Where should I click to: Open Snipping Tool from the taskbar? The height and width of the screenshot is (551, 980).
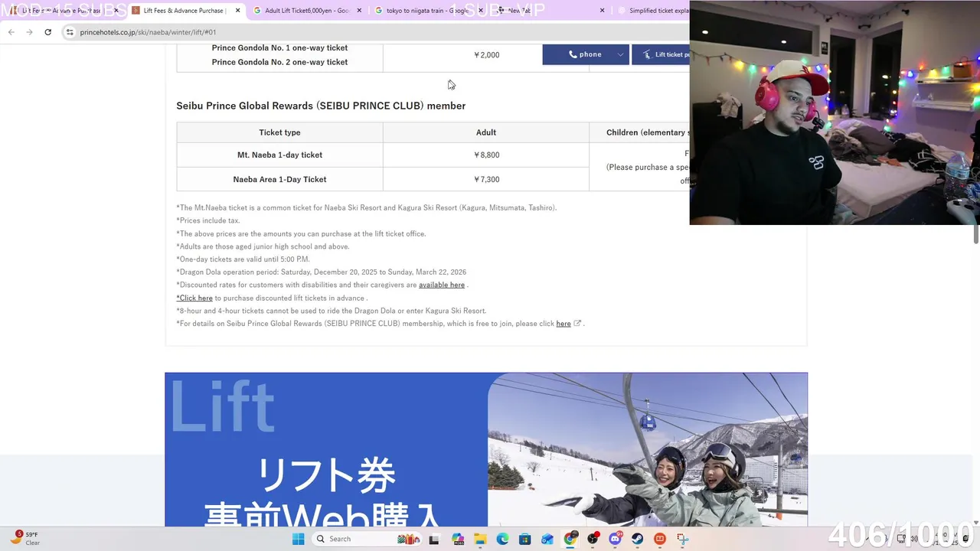[x=681, y=539]
